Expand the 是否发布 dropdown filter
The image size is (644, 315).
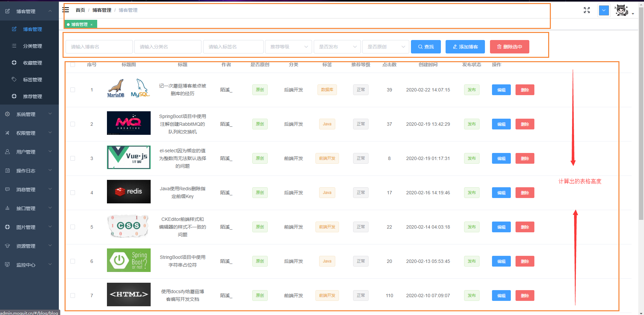click(x=337, y=47)
